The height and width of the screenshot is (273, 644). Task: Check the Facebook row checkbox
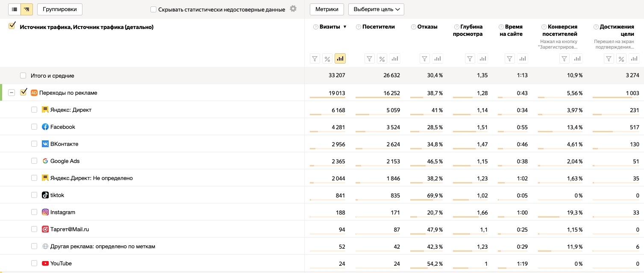pyautogui.click(x=34, y=127)
